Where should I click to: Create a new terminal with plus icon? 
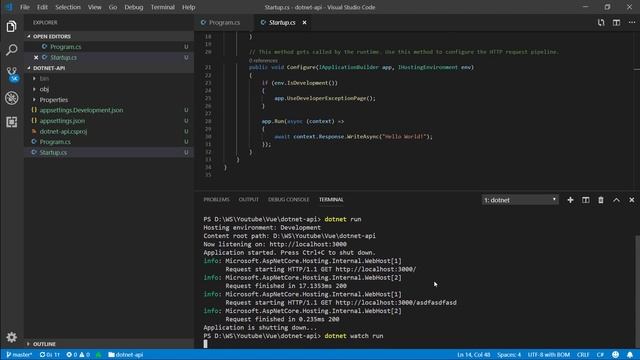pyautogui.click(x=570, y=200)
